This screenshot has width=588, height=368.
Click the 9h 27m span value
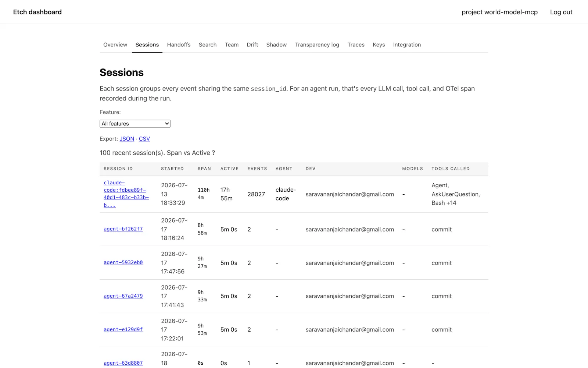[x=202, y=262]
